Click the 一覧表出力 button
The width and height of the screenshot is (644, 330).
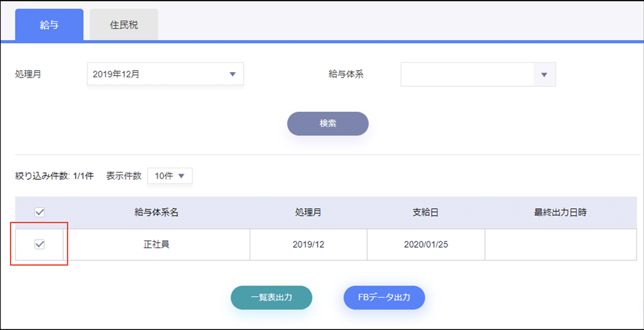click(x=272, y=297)
